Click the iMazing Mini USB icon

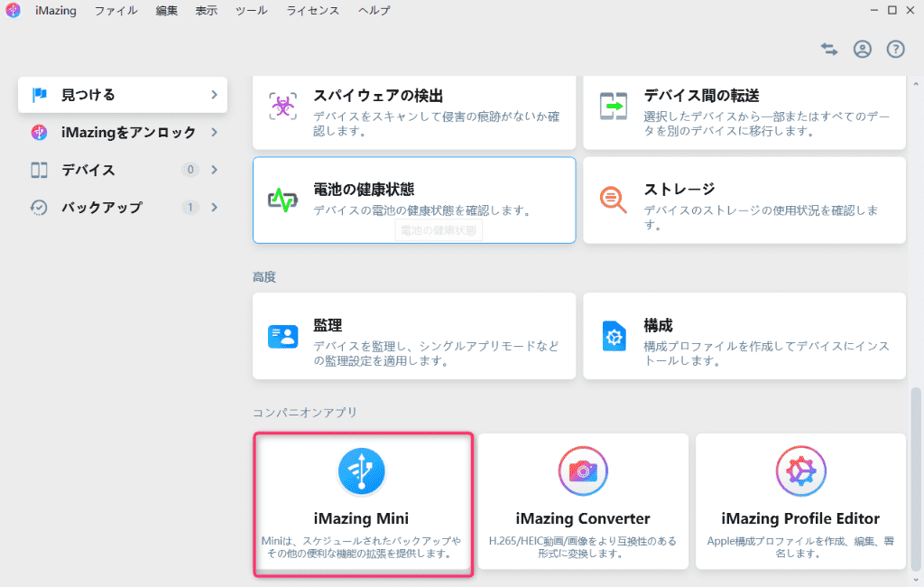point(361,471)
